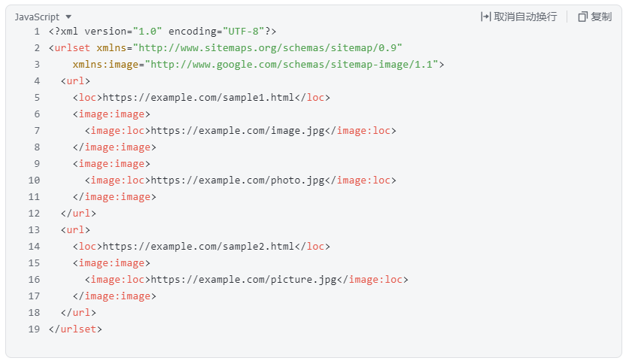Click the dropdown arrow beside JavaScript
This screenshot has width=623, height=364.
68,17
